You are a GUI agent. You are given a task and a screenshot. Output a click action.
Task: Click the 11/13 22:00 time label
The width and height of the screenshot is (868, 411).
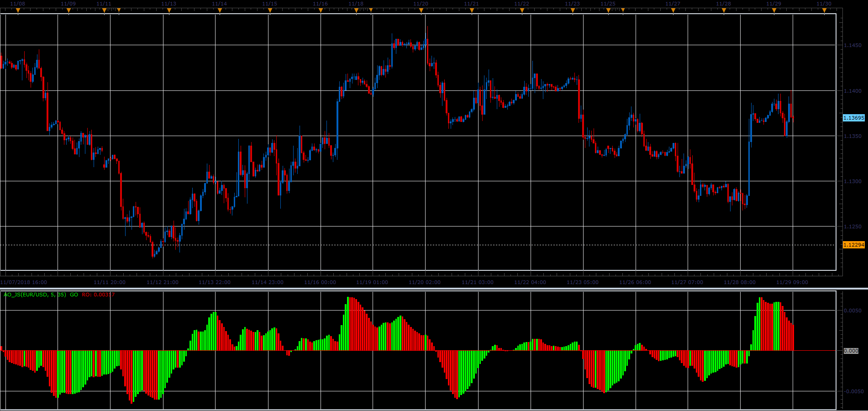click(x=215, y=282)
